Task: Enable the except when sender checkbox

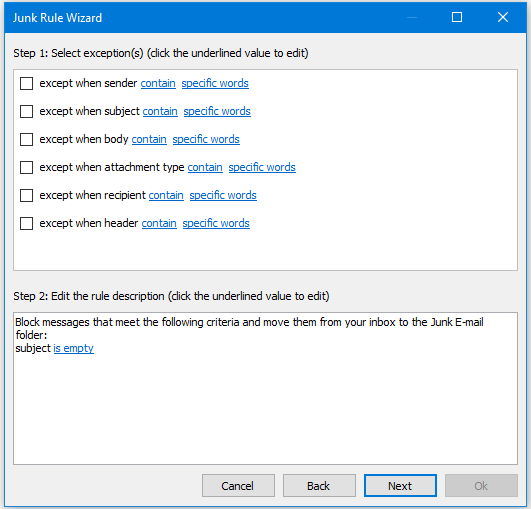Action: tap(26, 83)
